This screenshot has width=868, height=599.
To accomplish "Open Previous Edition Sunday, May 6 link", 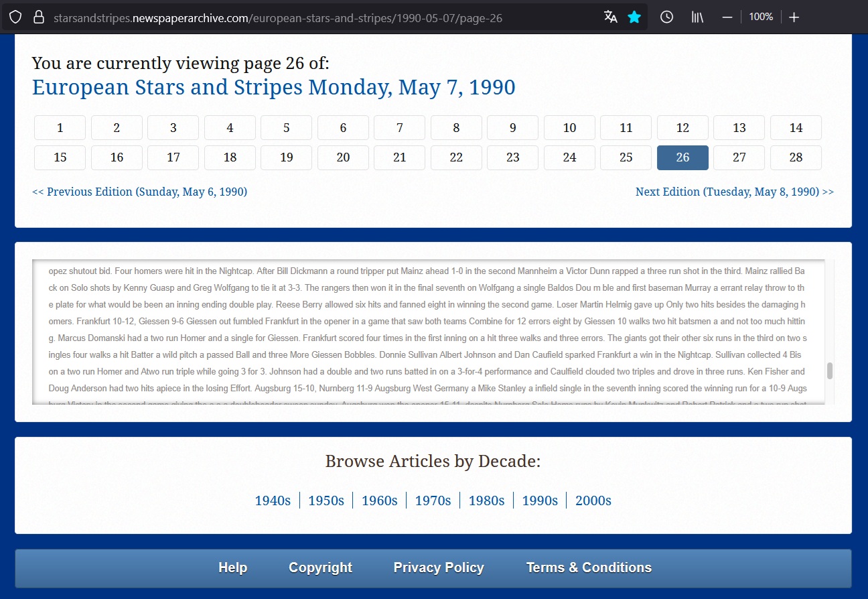I will (139, 192).
